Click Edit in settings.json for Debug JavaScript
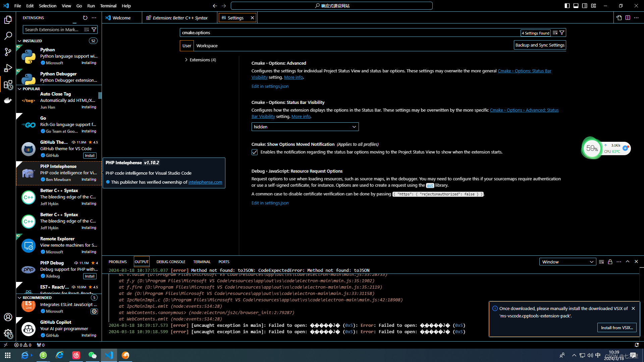This screenshot has height=362, width=644. pos(270,203)
